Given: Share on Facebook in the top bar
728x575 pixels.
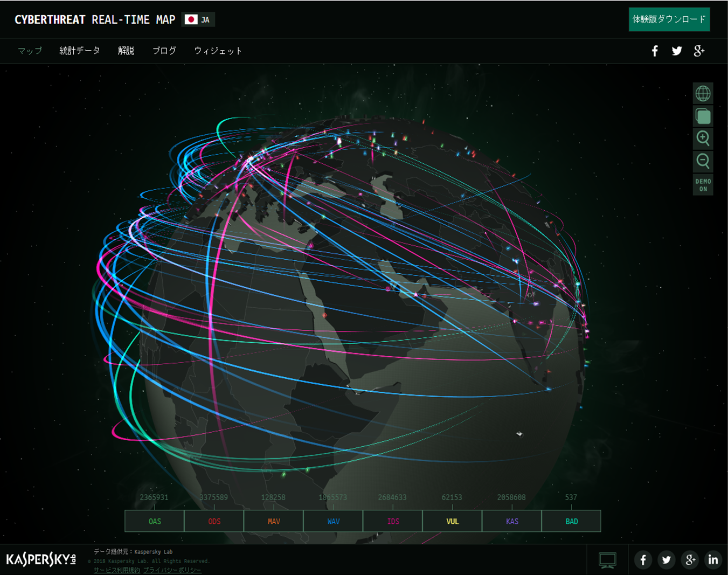Looking at the screenshot, I should [655, 51].
